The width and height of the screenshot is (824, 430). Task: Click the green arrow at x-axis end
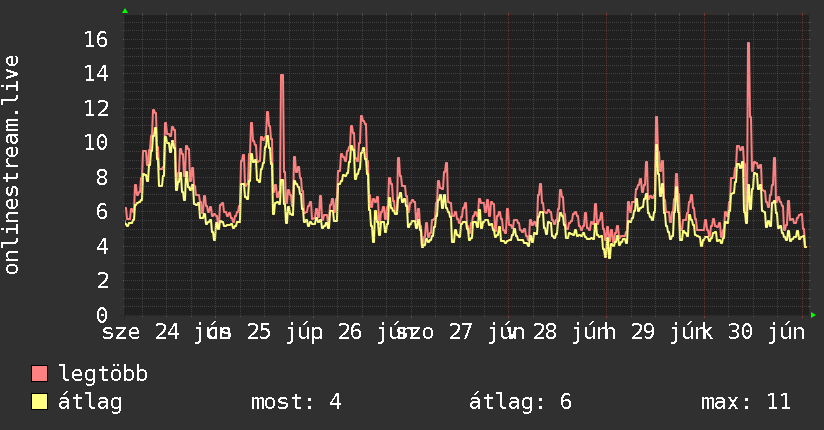click(x=813, y=315)
